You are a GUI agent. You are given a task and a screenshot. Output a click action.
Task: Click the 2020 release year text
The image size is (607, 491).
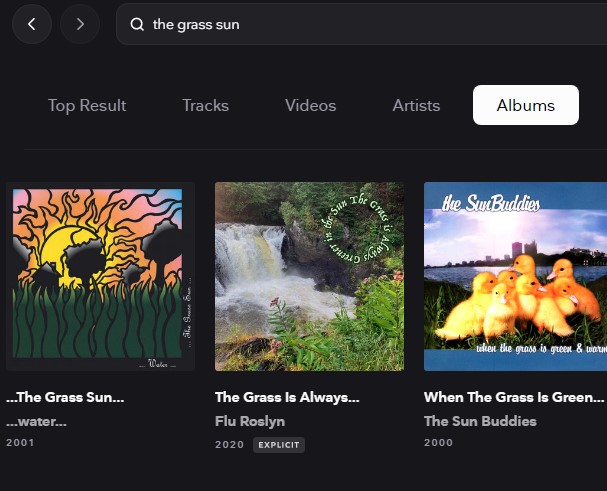click(229, 445)
